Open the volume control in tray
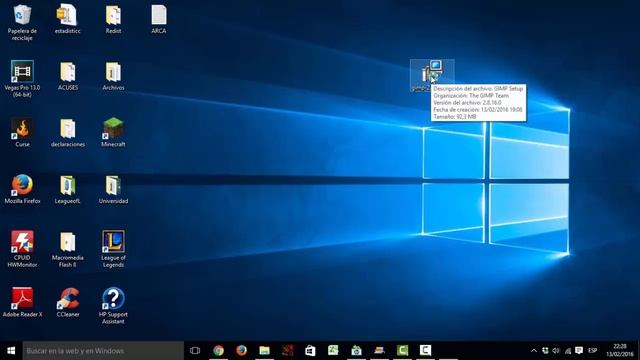The image size is (640, 360). pyautogui.click(x=556, y=351)
